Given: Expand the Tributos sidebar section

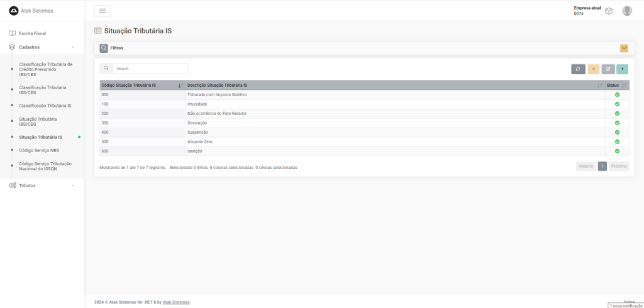Looking at the screenshot, I should (x=73, y=185).
